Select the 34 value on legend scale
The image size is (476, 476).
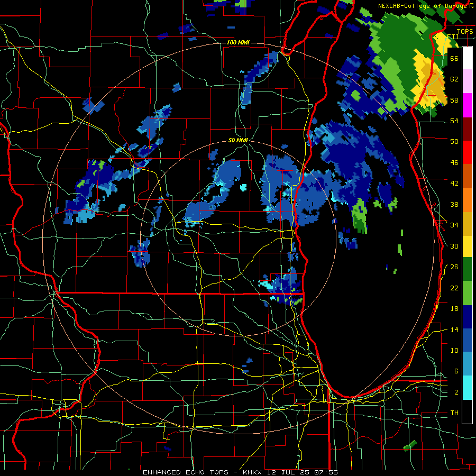point(454,225)
